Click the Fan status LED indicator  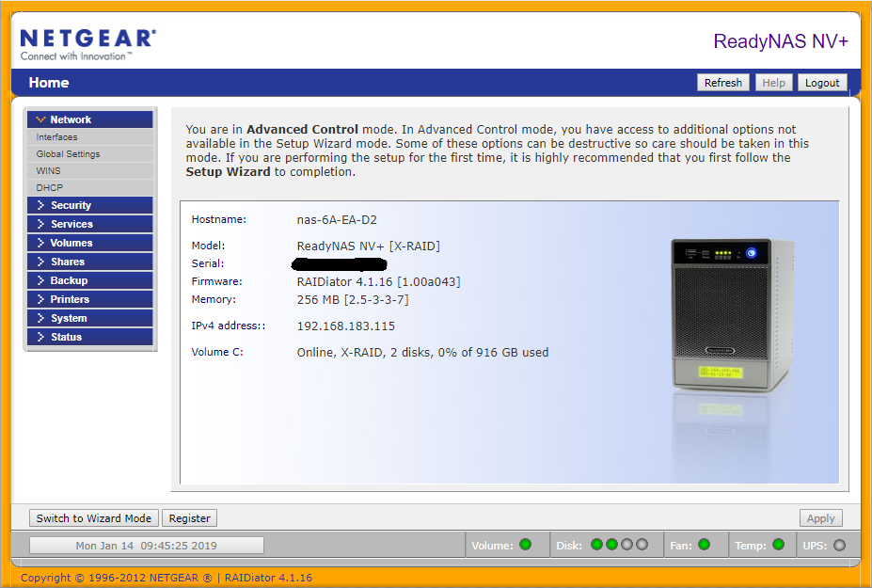click(x=704, y=545)
